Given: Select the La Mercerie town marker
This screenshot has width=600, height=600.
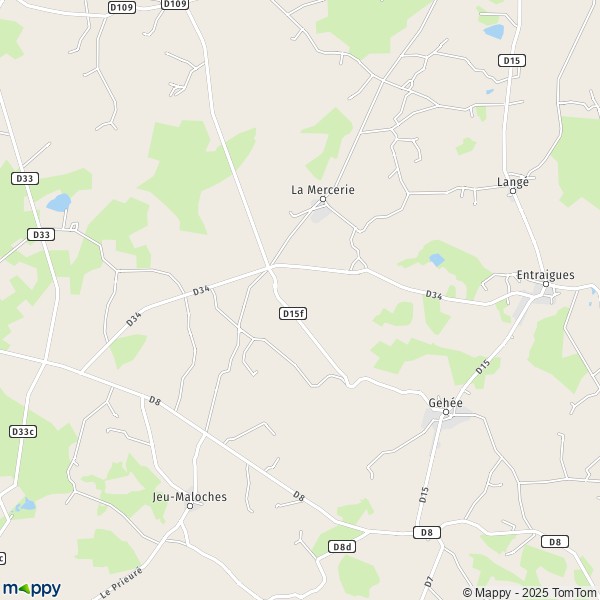Looking at the screenshot, I should (x=323, y=199).
